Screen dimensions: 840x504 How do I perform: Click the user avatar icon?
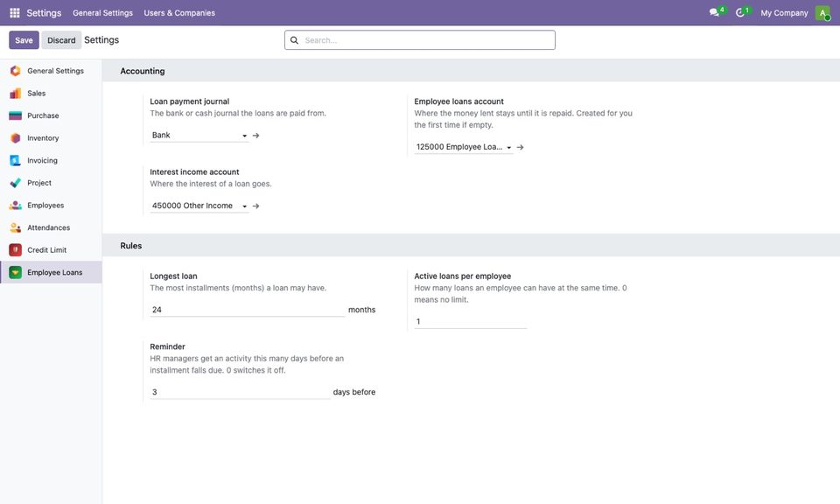(822, 13)
